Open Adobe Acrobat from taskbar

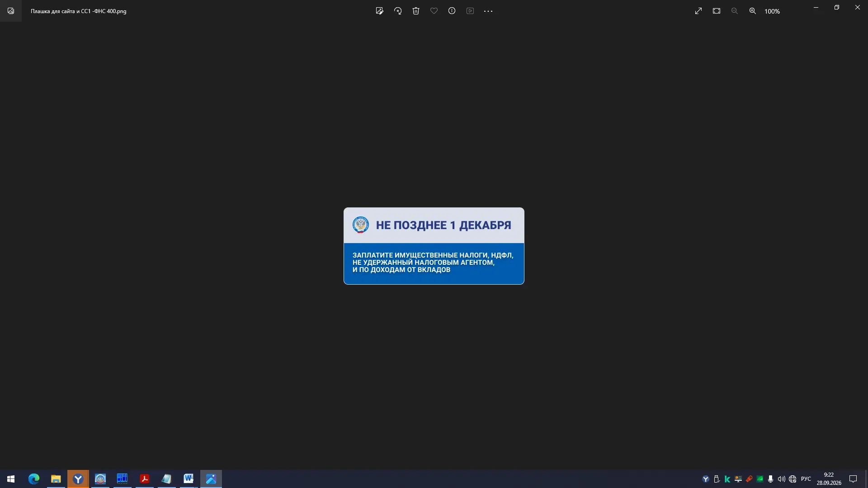(145, 479)
